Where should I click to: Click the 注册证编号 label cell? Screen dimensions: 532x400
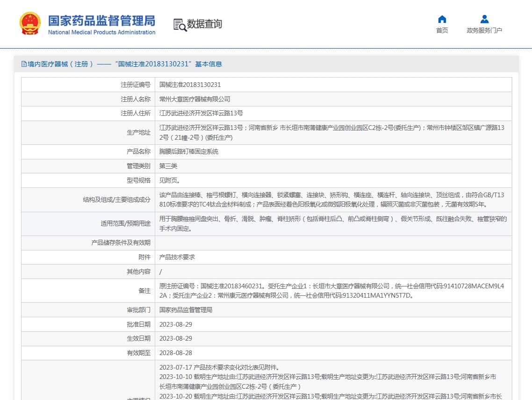click(x=88, y=85)
